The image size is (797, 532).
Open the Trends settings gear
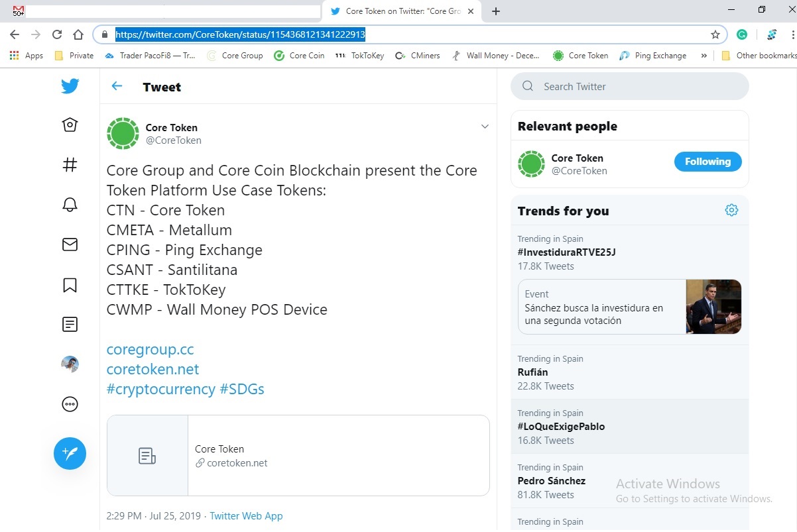point(731,210)
